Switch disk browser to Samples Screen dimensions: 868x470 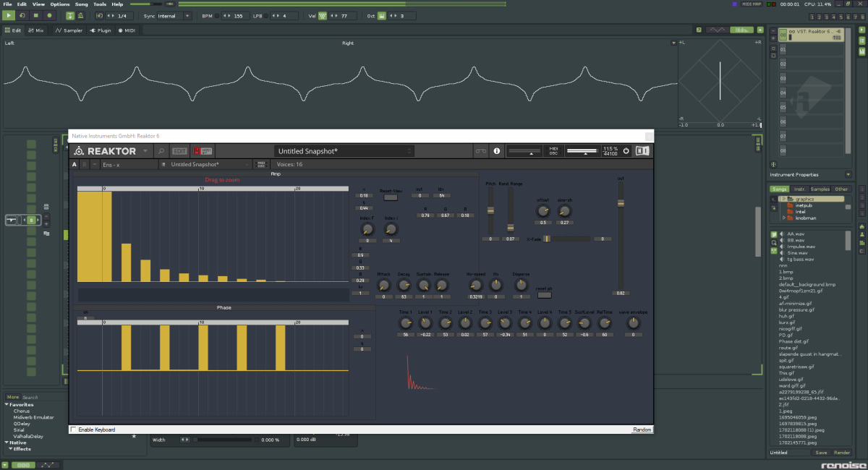coord(820,189)
